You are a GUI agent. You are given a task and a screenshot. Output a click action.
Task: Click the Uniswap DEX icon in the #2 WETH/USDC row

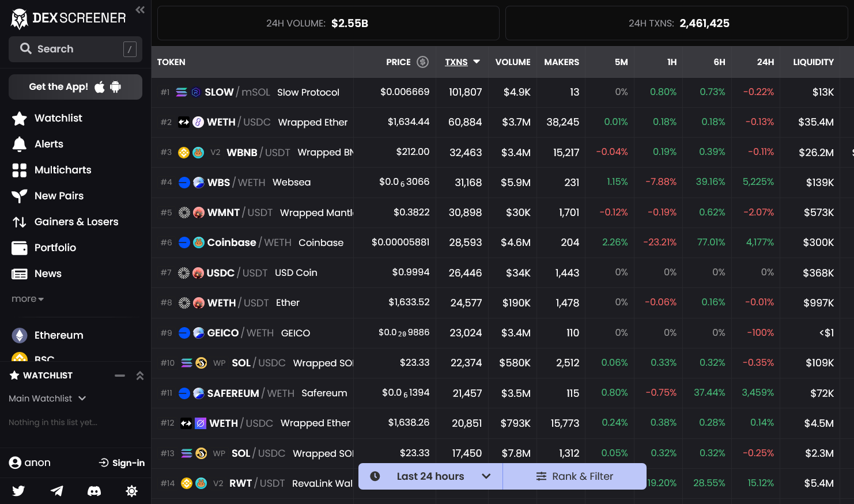pyautogui.click(x=198, y=122)
